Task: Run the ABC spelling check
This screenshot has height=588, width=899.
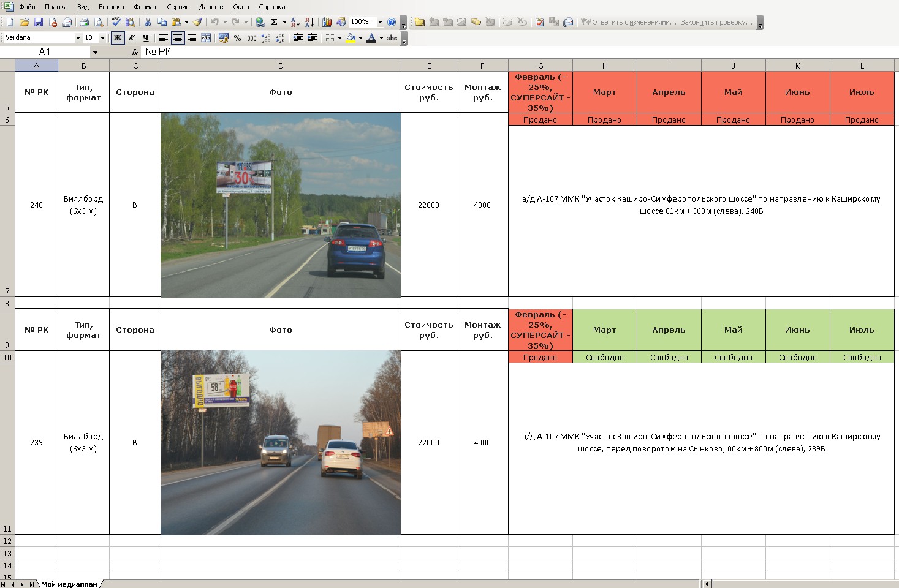Action: click(116, 22)
